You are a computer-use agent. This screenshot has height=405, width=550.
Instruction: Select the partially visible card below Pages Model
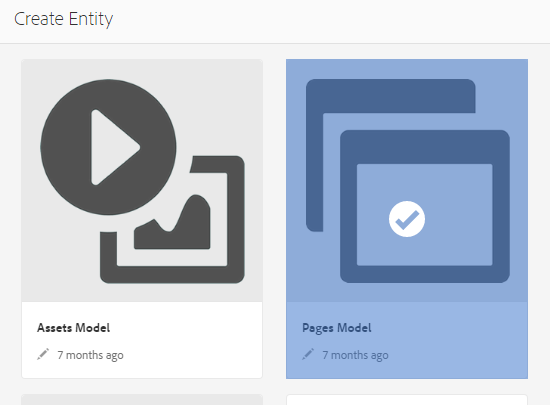(x=407, y=400)
